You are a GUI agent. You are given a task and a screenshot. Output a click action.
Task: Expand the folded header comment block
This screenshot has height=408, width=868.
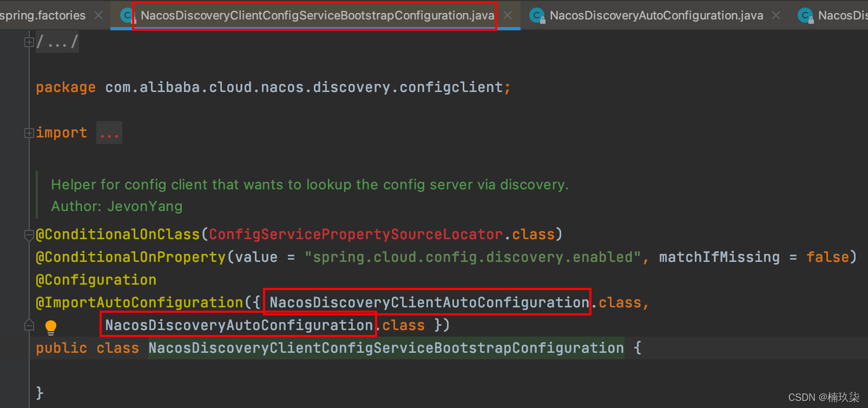tap(29, 42)
